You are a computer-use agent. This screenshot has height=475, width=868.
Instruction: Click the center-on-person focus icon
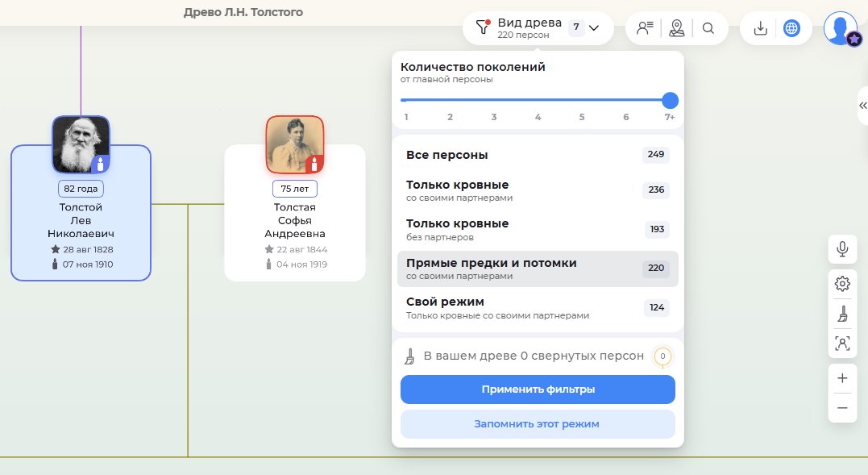point(842,344)
